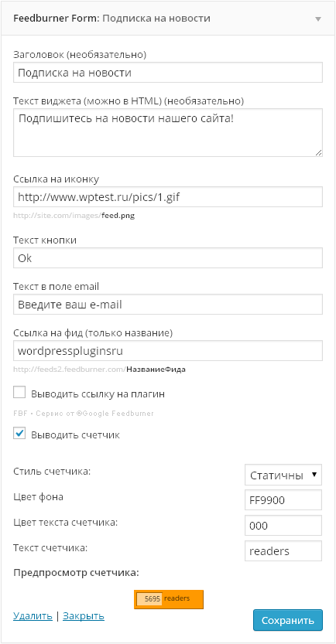Screen dimensions: 336x644
Task: Edit the button text field containing Ok
Action: [168, 258]
